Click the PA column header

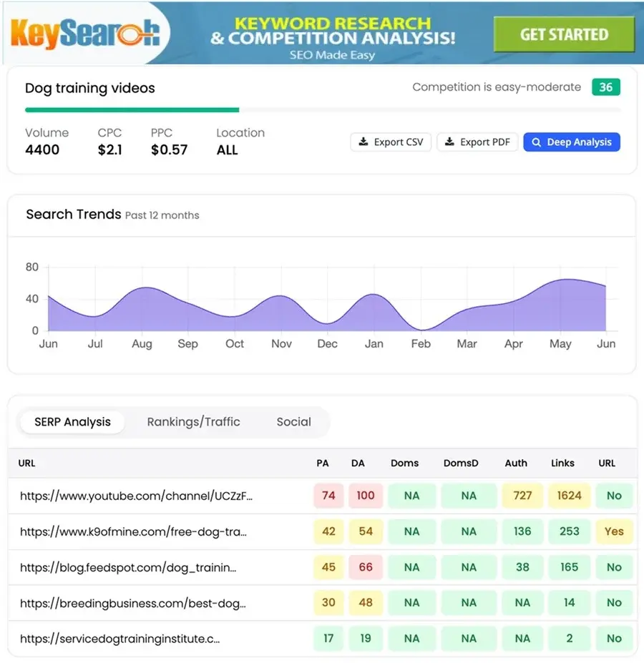pos(323,463)
